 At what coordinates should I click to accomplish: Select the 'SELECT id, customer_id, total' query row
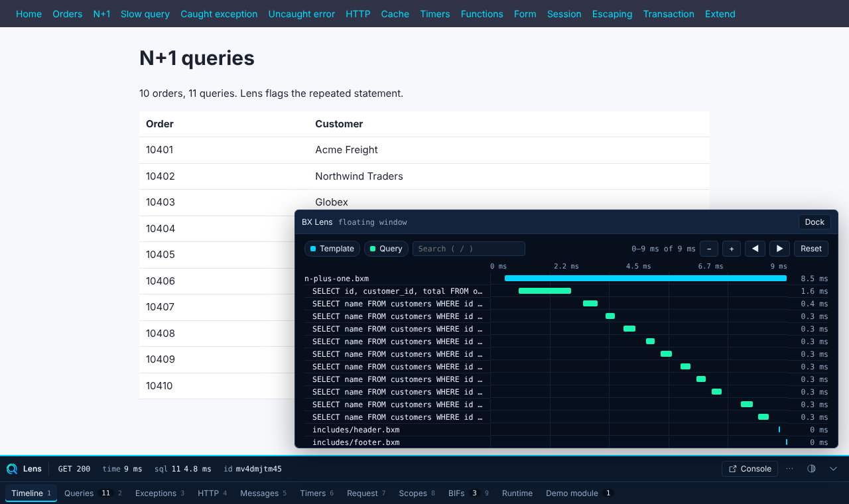coord(566,291)
